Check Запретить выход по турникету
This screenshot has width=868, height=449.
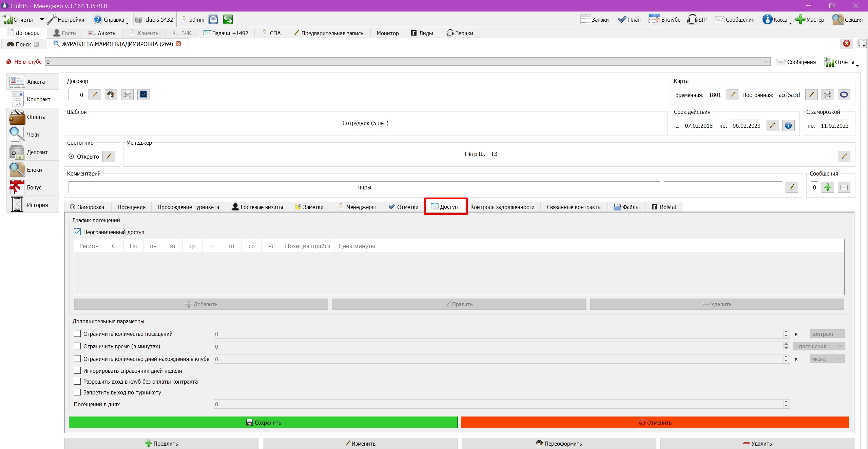pyautogui.click(x=77, y=392)
